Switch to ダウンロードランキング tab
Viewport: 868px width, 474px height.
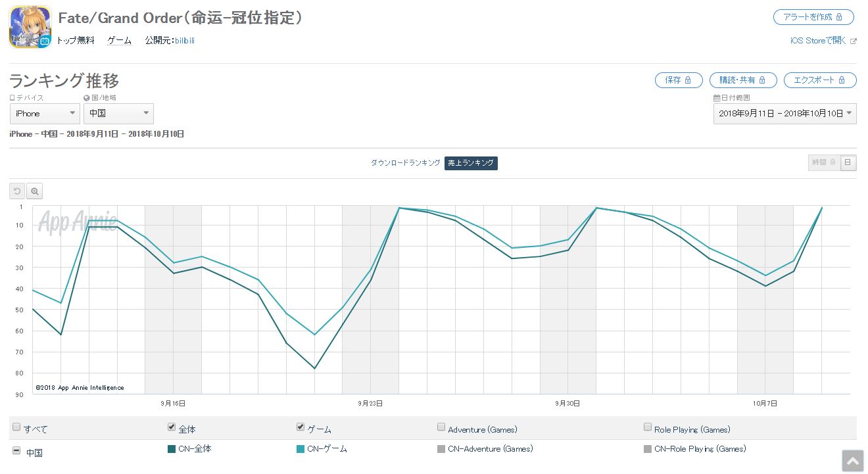pyautogui.click(x=405, y=163)
